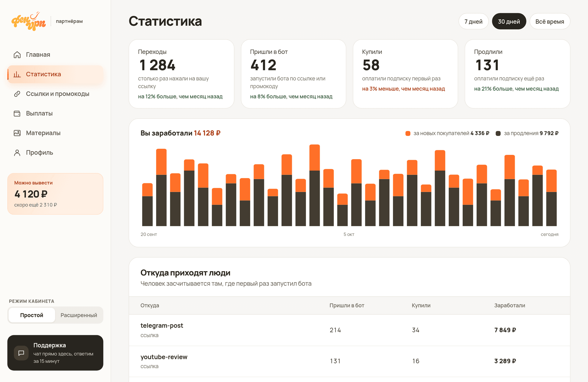The image size is (588, 382).
Task: Open the Поддержка chat card
Action: tap(55, 353)
